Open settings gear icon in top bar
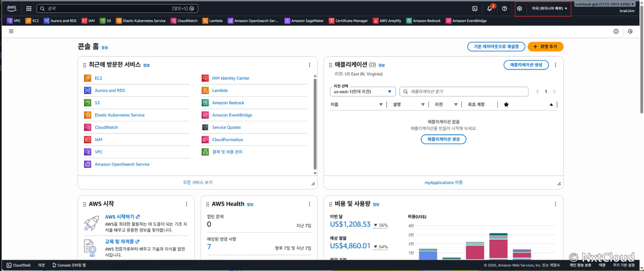644x271 pixels. click(x=519, y=8)
